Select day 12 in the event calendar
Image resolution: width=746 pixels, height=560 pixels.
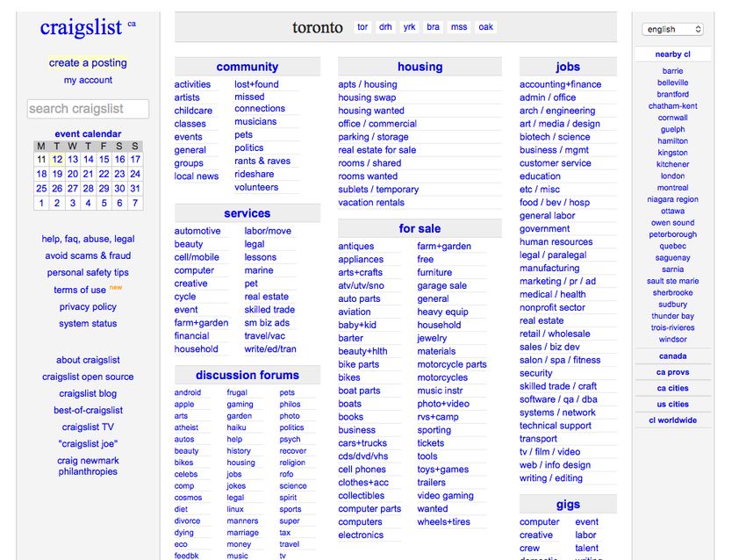tap(57, 160)
